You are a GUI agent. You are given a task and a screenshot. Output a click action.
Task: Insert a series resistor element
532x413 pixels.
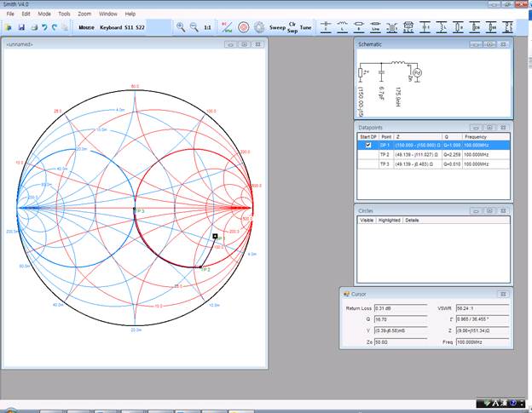point(357,27)
